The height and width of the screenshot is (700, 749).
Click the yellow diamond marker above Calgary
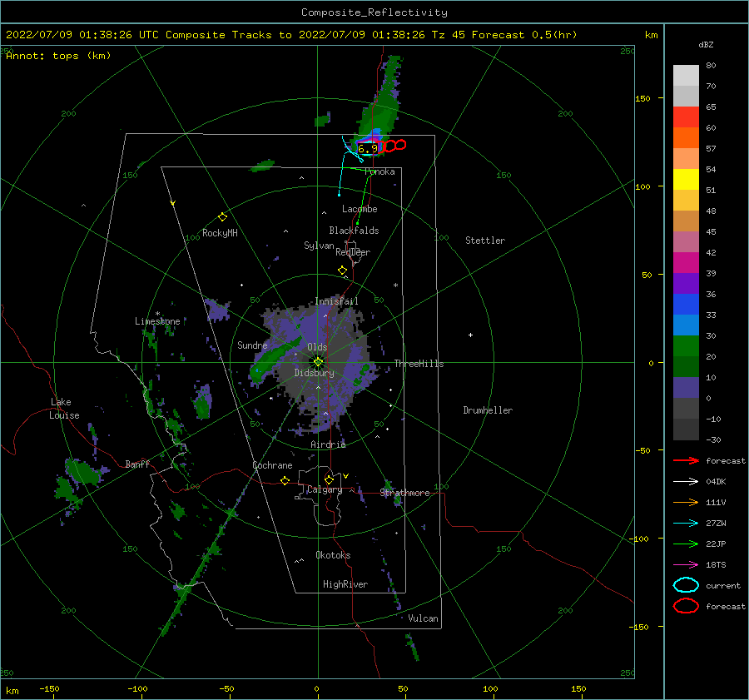[329, 479]
